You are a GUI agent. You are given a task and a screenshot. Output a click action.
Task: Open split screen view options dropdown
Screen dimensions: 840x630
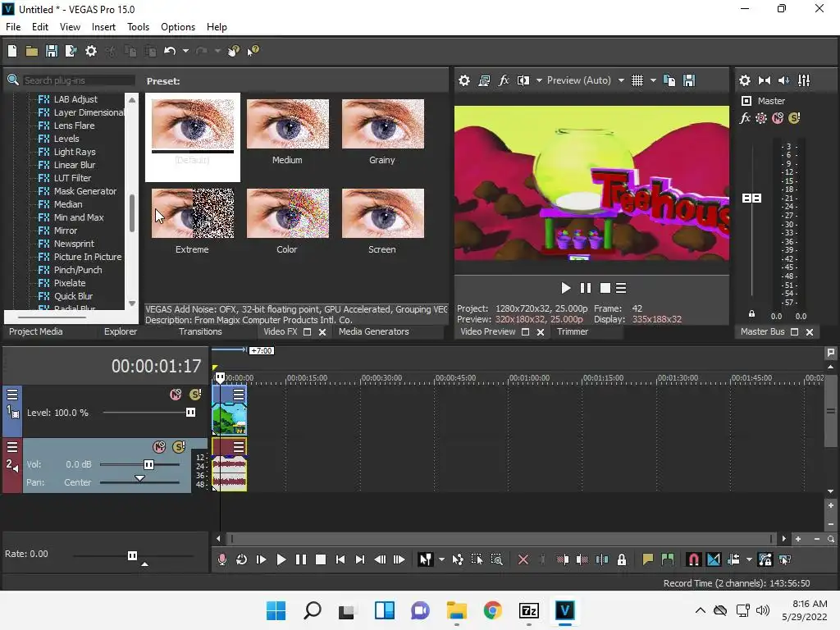539,80
